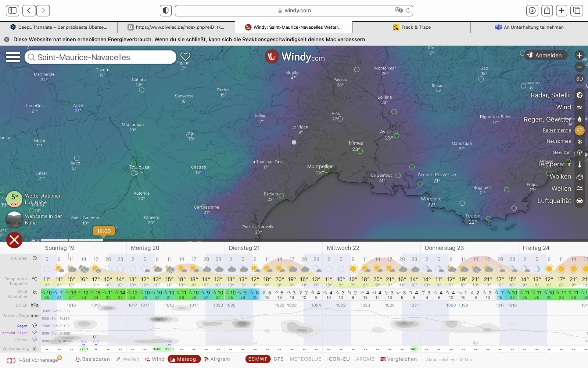Choose the ICON-EU forecast model
588x368 pixels.
(338, 359)
